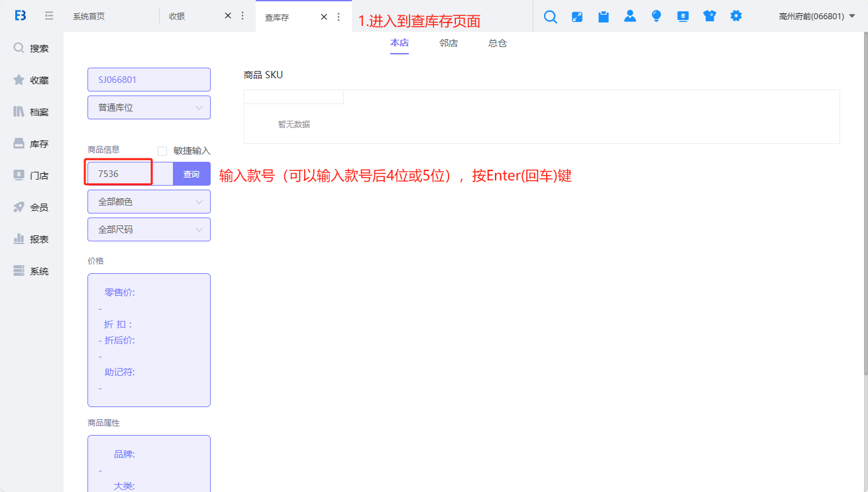The height and width of the screenshot is (492, 868).
Task: Expand the 全部颜色 dropdown
Action: pyautogui.click(x=149, y=202)
